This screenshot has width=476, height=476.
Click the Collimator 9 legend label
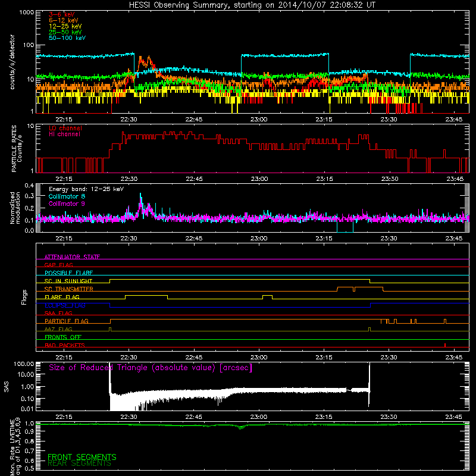click(67, 203)
